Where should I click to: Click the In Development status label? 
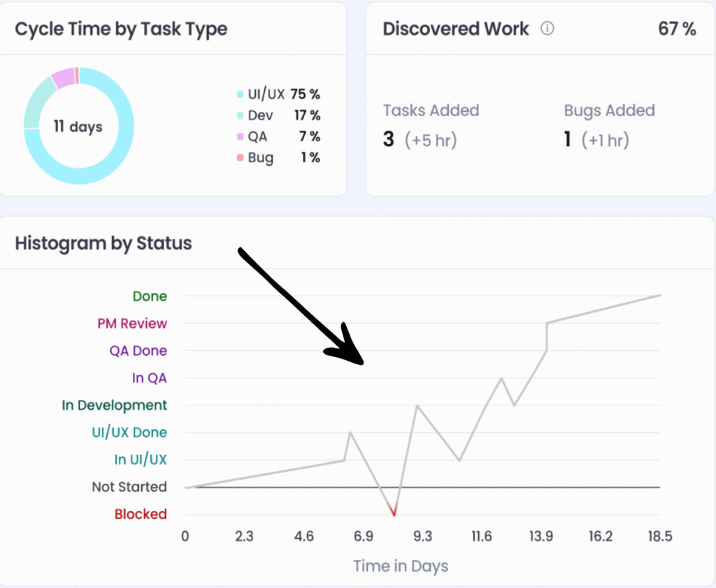[x=115, y=405]
